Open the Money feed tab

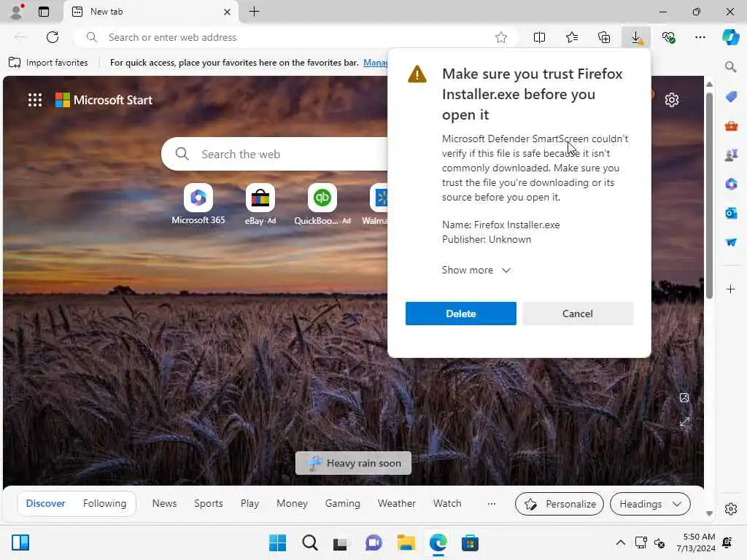pos(292,503)
